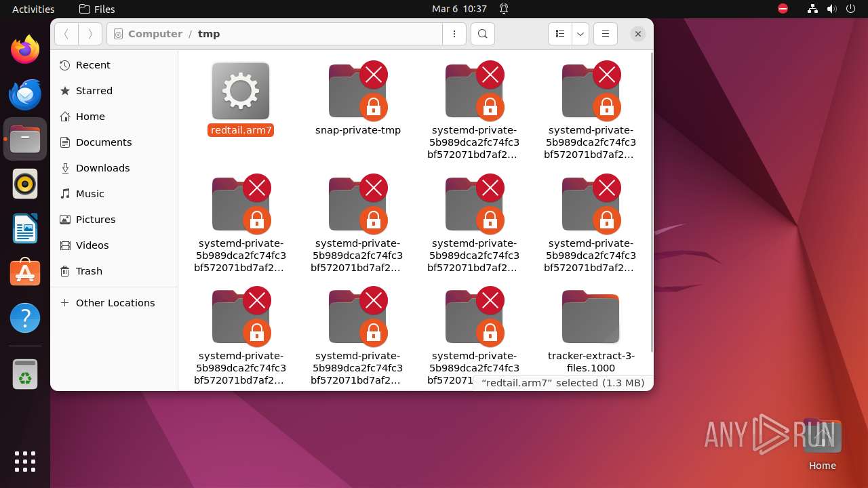Show Applications grid in the dock
868x488 pixels.
(25, 461)
